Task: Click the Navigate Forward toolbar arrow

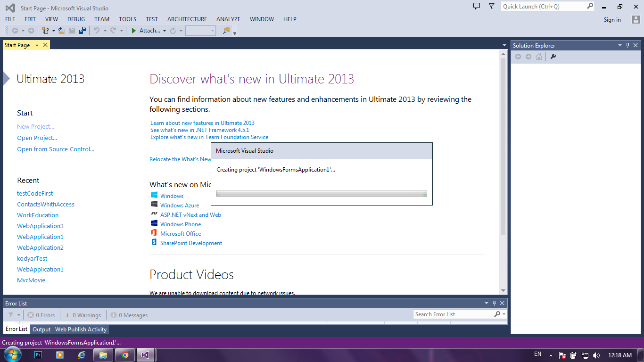Action: 31,31
